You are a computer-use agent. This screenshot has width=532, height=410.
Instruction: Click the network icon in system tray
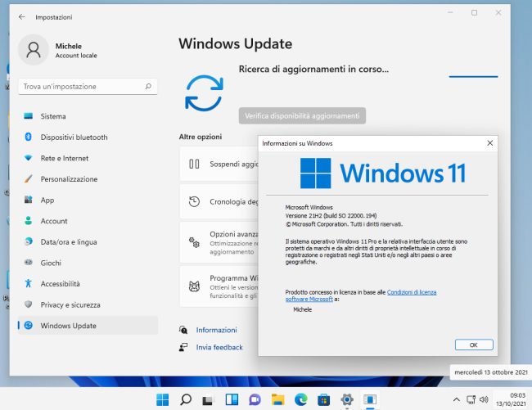pyautogui.click(x=471, y=399)
